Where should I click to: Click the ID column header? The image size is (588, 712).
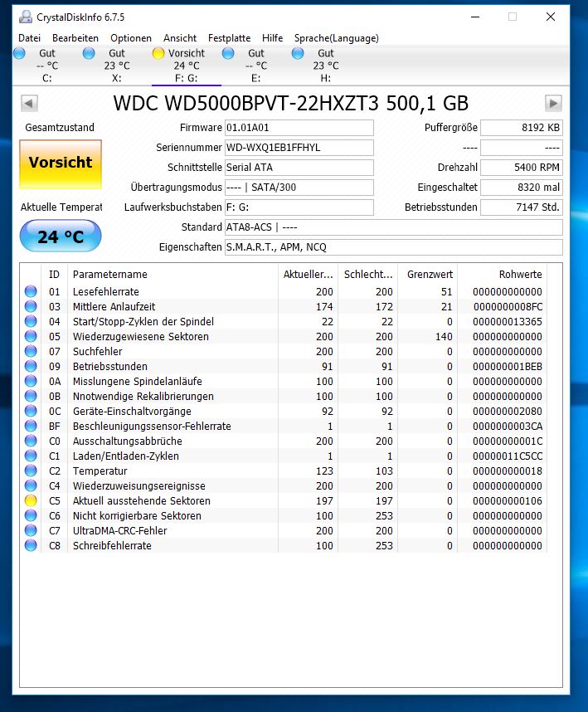pos(54,275)
